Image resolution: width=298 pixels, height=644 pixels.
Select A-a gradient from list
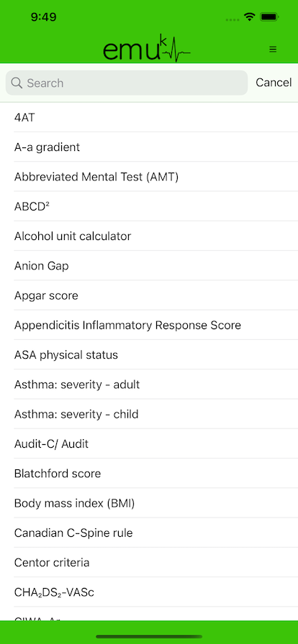point(149,147)
